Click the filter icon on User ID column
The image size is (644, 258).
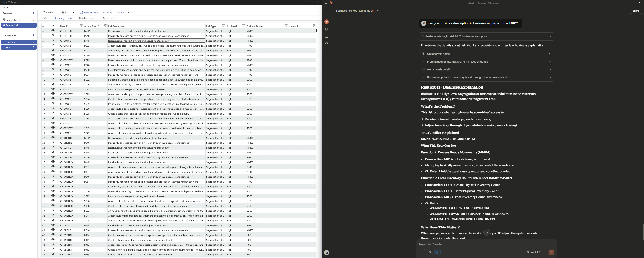tap(81, 26)
